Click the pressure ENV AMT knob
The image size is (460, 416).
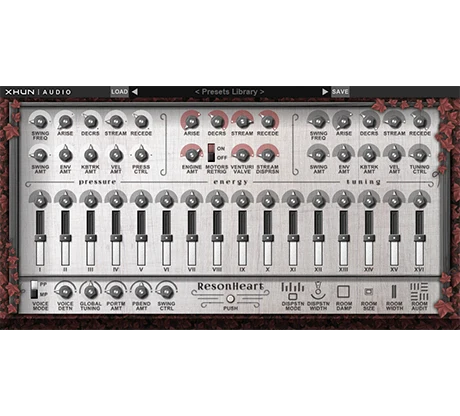[x=65, y=155]
